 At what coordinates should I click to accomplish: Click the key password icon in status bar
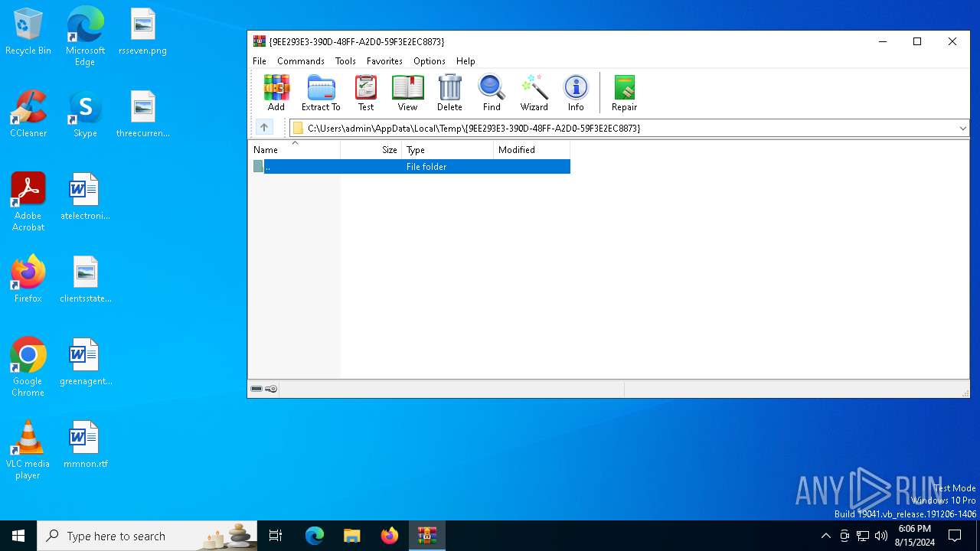point(271,389)
